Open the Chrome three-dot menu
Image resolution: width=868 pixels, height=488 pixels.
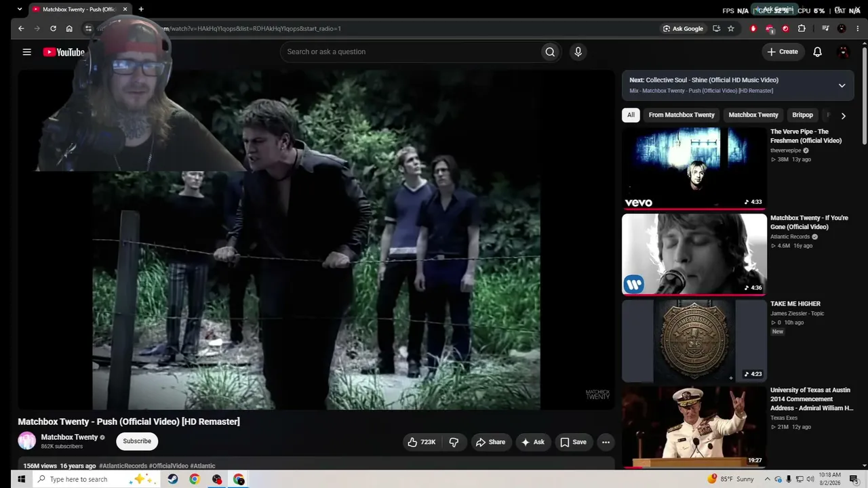click(x=856, y=28)
